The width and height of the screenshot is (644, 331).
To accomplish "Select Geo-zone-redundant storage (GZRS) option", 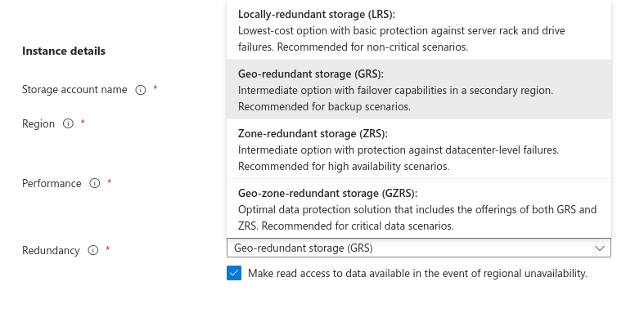I will [327, 193].
